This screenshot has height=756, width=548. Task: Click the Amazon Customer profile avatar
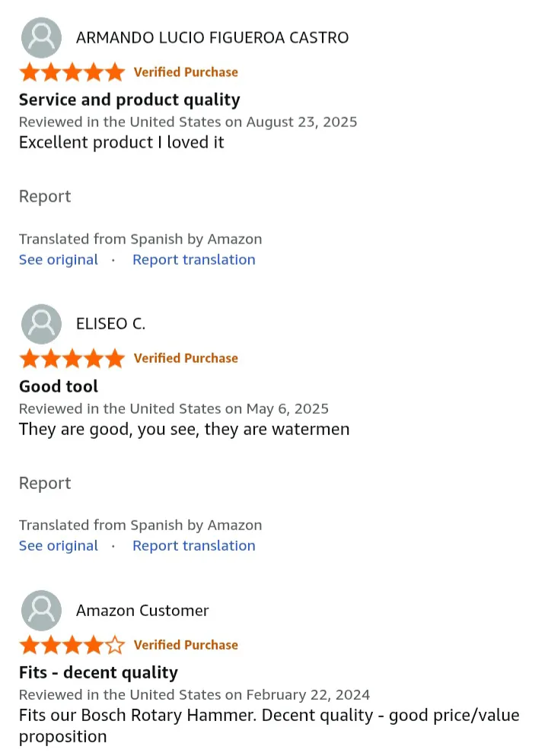41,610
